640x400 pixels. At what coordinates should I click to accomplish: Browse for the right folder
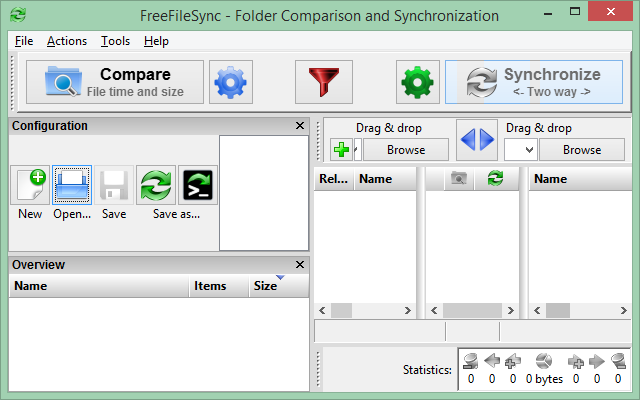[x=582, y=150]
